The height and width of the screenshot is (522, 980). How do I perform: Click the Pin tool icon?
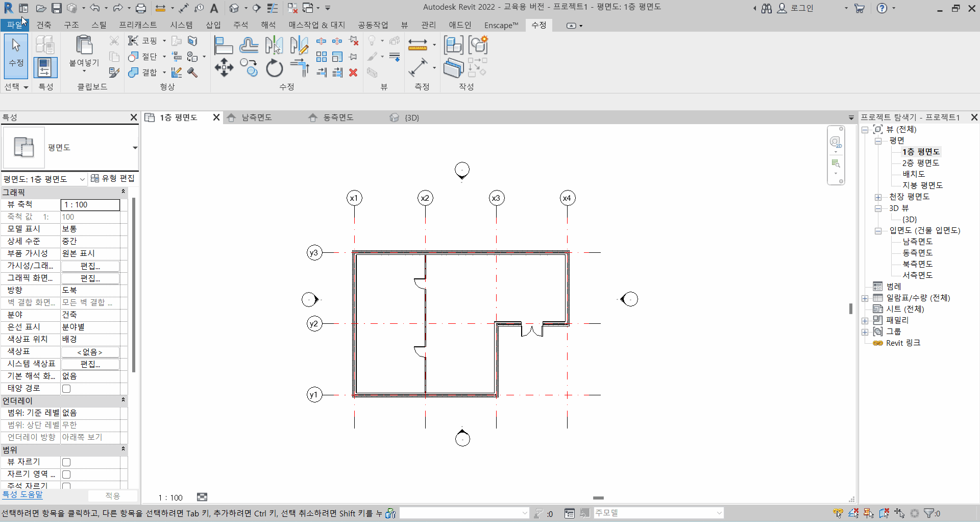pyautogui.click(x=353, y=57)
